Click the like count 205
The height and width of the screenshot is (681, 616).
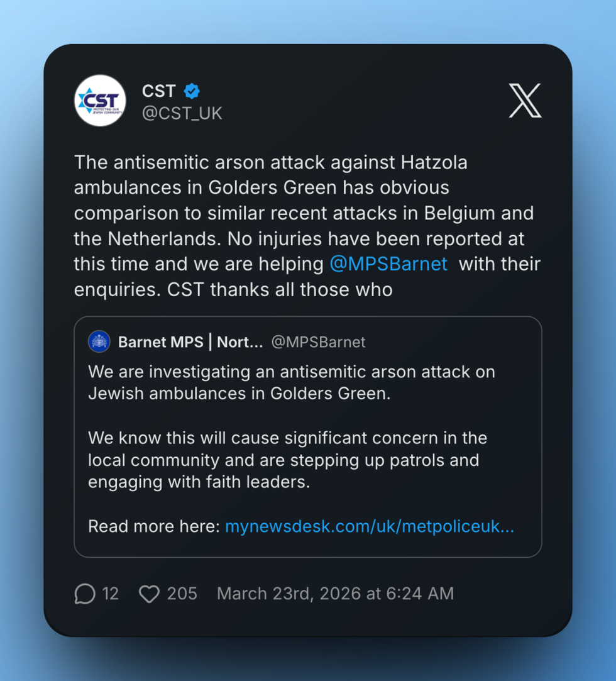(x=182, y=594)
